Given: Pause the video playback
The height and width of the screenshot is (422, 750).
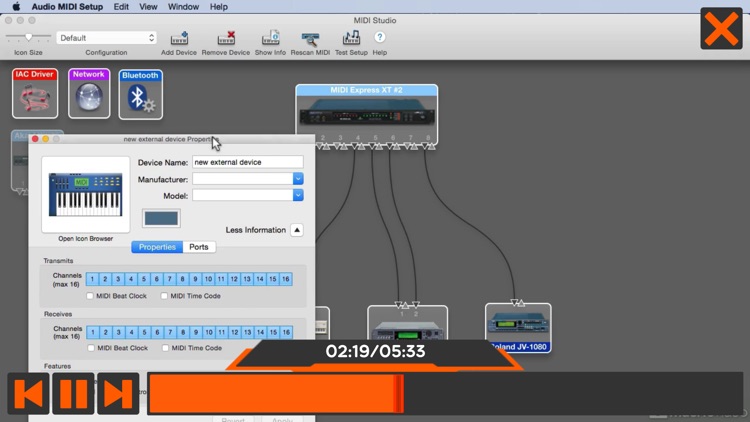Looking at the screenshot, I should tap(73, 393).
